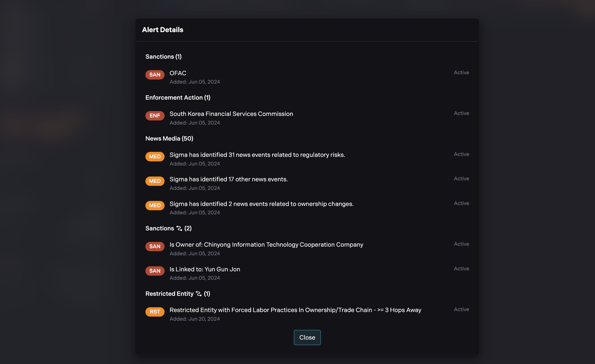The width and height of the screenshot is (595, 364).
Task: Select the 31 regulatory risks news alert
Action: tap(257, 155)
